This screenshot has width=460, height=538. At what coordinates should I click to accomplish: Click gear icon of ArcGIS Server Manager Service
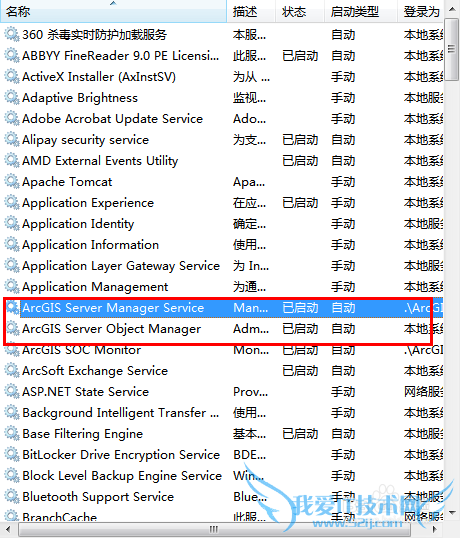pos(12,307)
